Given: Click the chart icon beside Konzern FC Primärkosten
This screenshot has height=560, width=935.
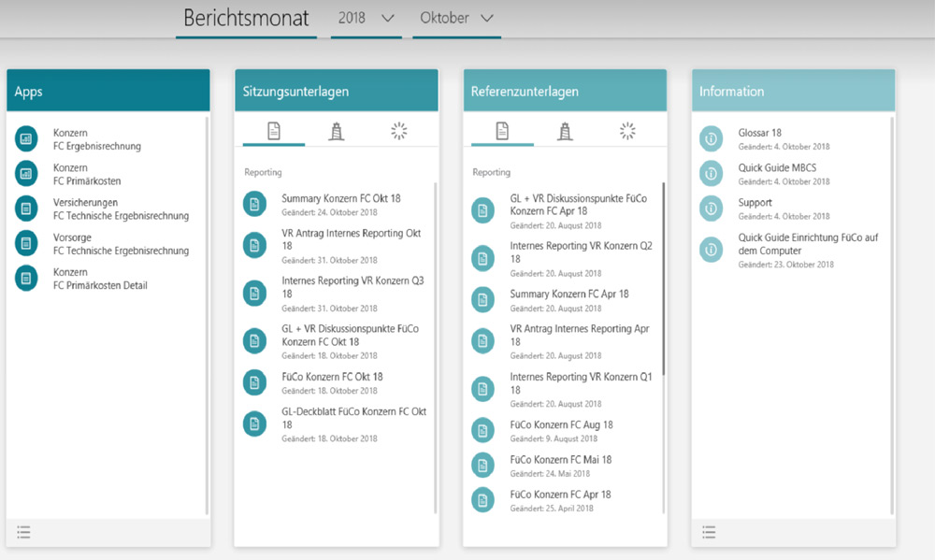Looking at the screenshot, I should (26, 174).
